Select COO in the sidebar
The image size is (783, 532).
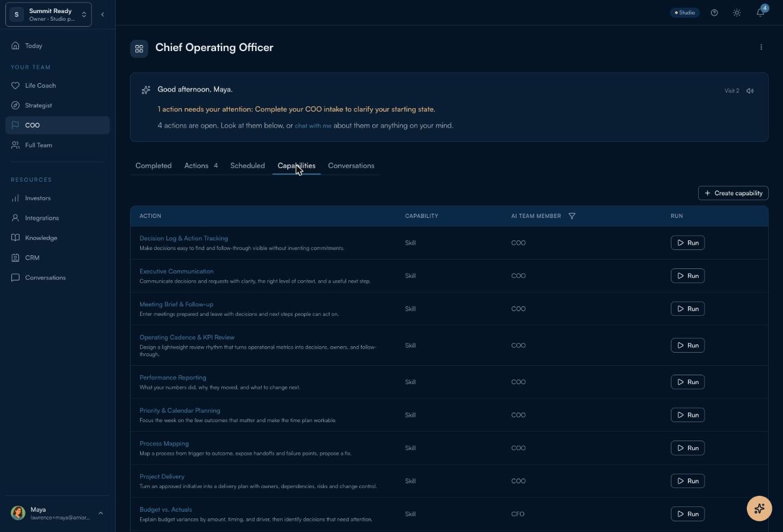[x=58, y=125]
